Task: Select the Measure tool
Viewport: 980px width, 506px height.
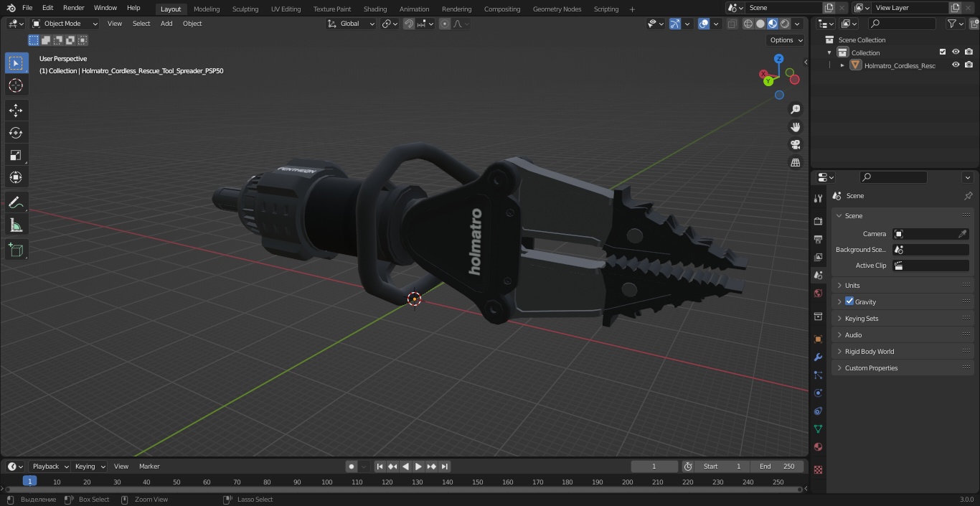Action: point(16,225)
